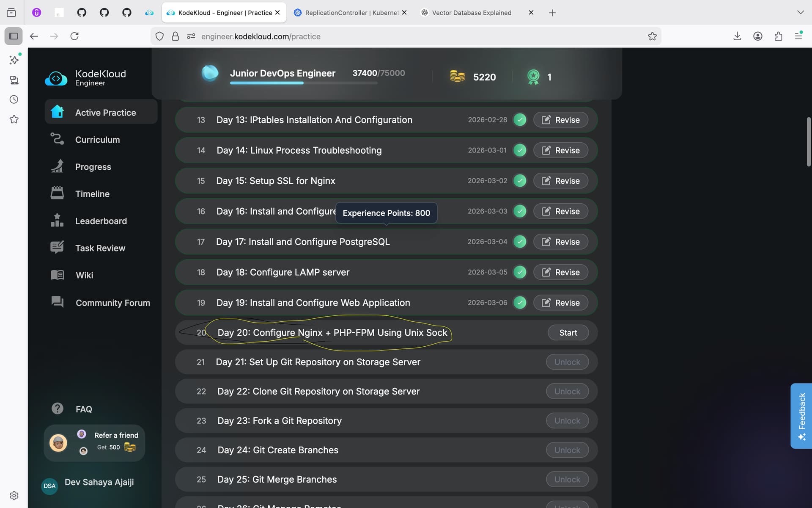Start the Day 20 Nginx PHP-FPM task
The height and width of the screenshot is (508, 812).
tap(568, 333)
